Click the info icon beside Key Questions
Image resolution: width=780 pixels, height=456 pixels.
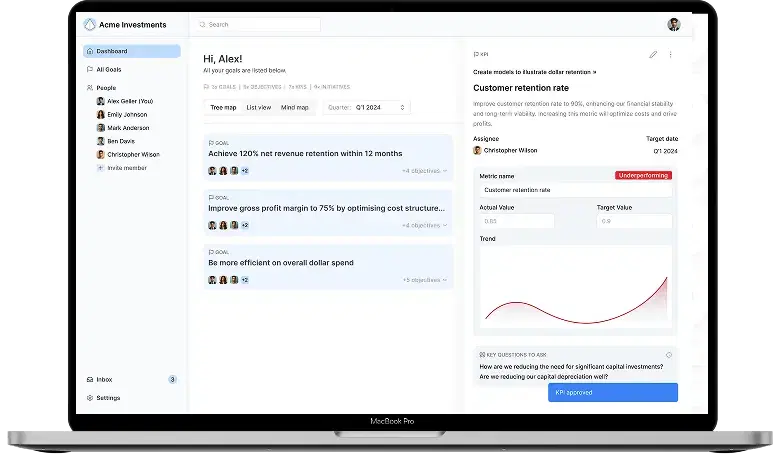point(669,355)
